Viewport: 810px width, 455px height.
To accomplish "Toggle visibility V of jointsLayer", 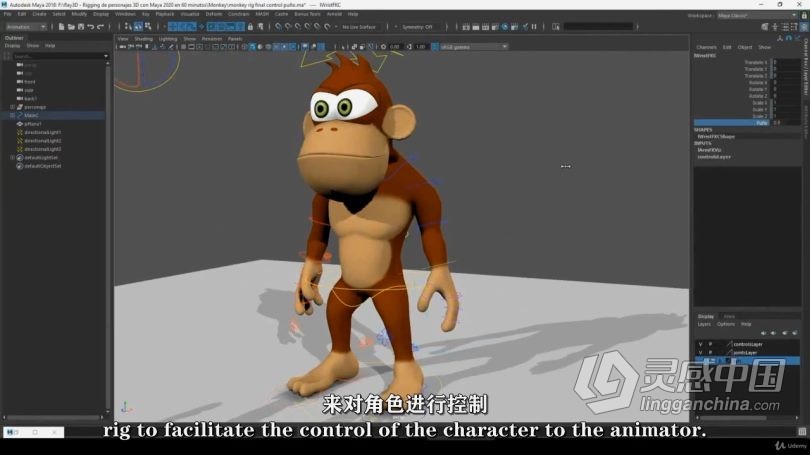I will pyautogui.click(x=700, y=352).
